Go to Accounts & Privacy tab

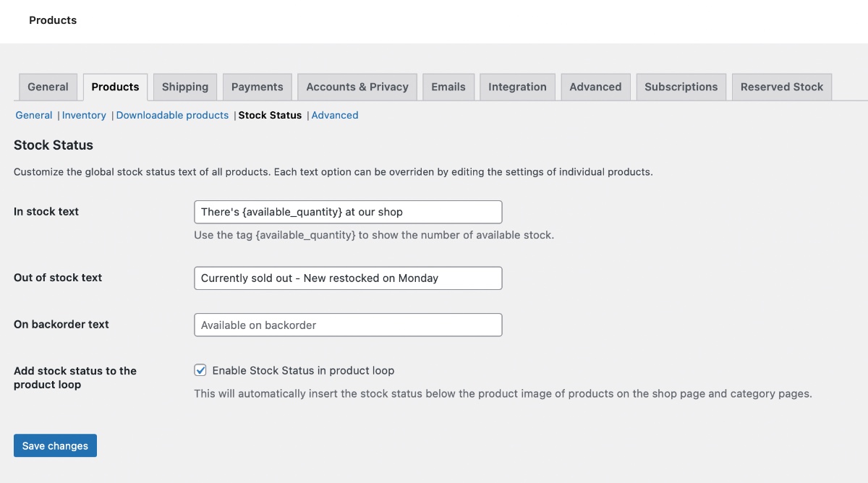coord(357,87)
